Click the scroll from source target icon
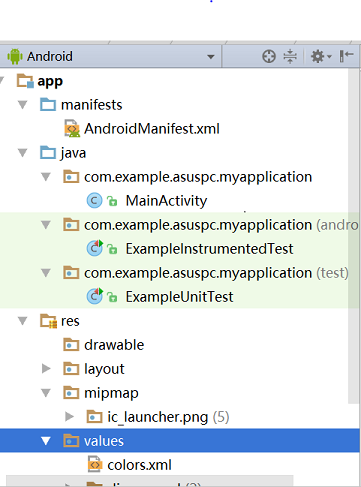The image size is (361, 487). [x=269, y=56]
